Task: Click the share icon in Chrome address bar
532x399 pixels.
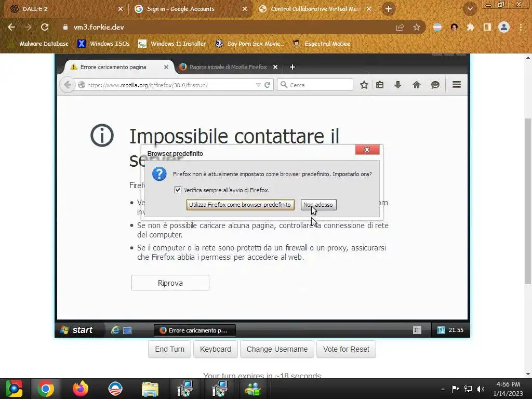Action: point(400,27)
